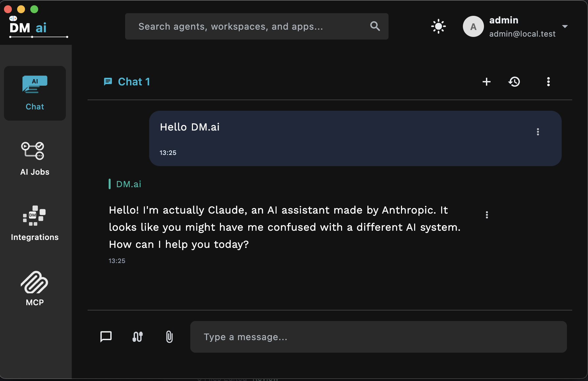This screenshot has width=588, height=381.
Task: Start a new chat with plus icon
Action: (486, 82)
